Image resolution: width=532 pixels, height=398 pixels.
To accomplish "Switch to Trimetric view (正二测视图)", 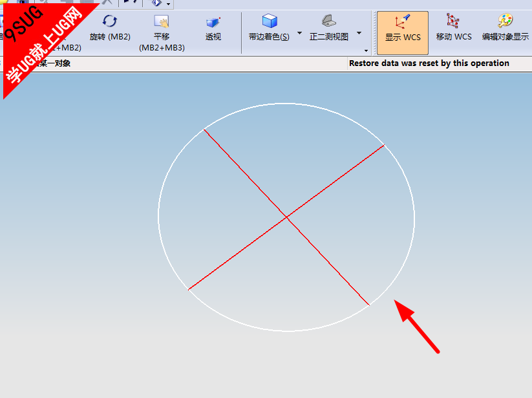I will point(329,28).
